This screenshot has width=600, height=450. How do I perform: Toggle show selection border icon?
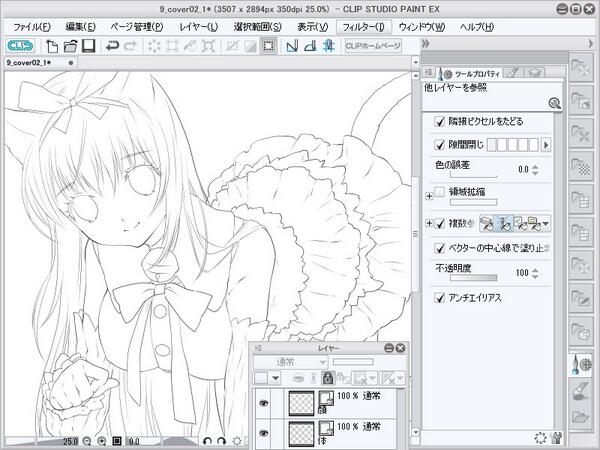[268, 46]
